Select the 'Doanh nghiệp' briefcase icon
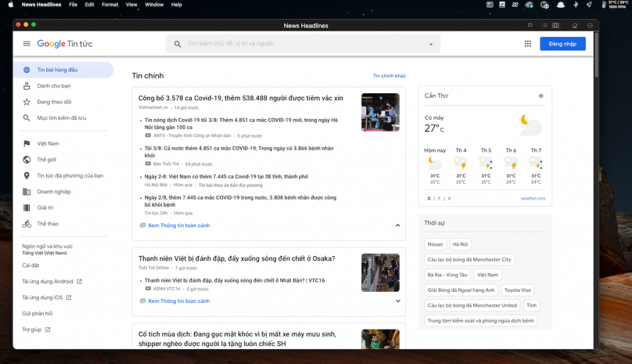The width and height of the screenshot is (632, 364). (26, 191)
